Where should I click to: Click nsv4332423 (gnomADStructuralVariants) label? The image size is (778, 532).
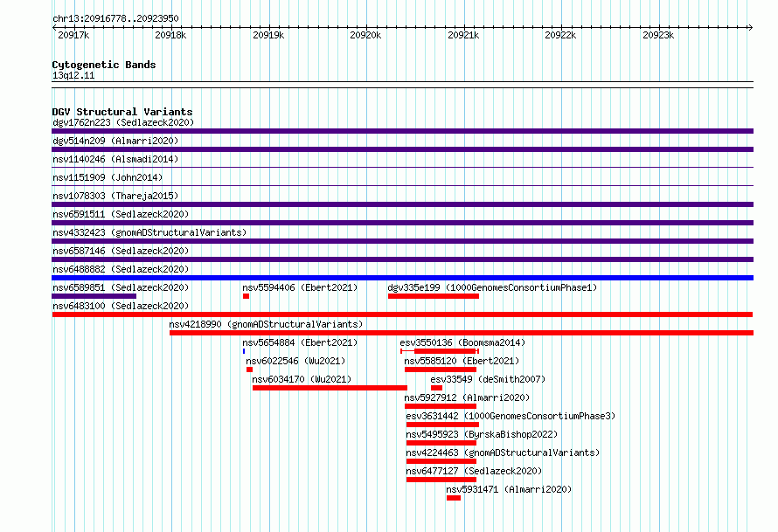pos(149,232)
